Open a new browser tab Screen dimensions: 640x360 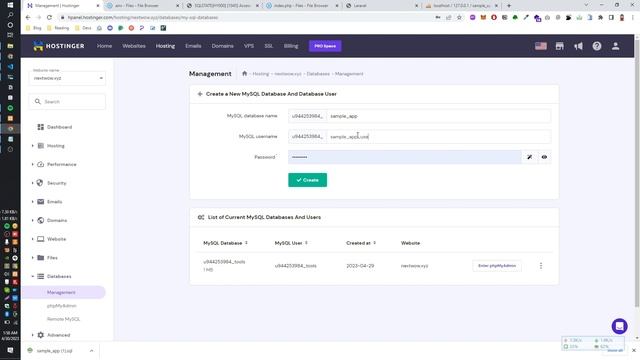click(x=509, y=6)
